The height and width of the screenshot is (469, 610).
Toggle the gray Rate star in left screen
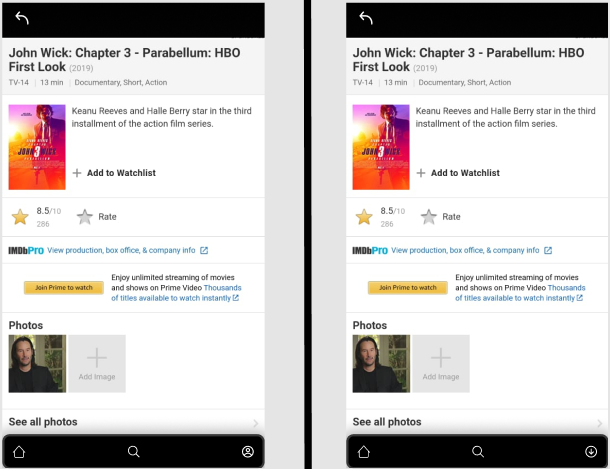coord(84,217)
